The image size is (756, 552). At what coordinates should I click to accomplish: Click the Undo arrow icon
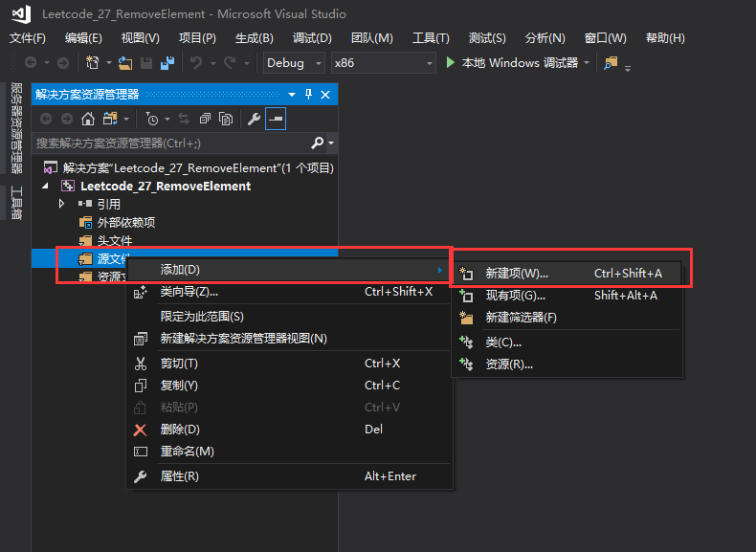coord(196,63)
